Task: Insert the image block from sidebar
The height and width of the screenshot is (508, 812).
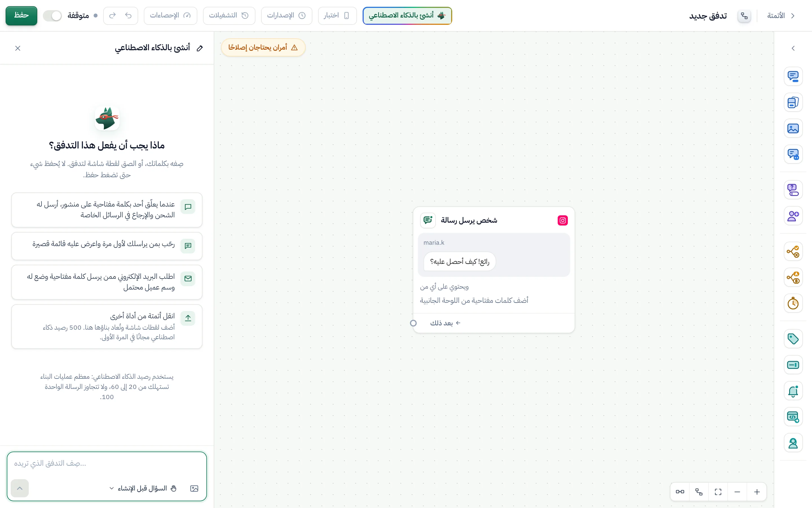Action: 793,128
